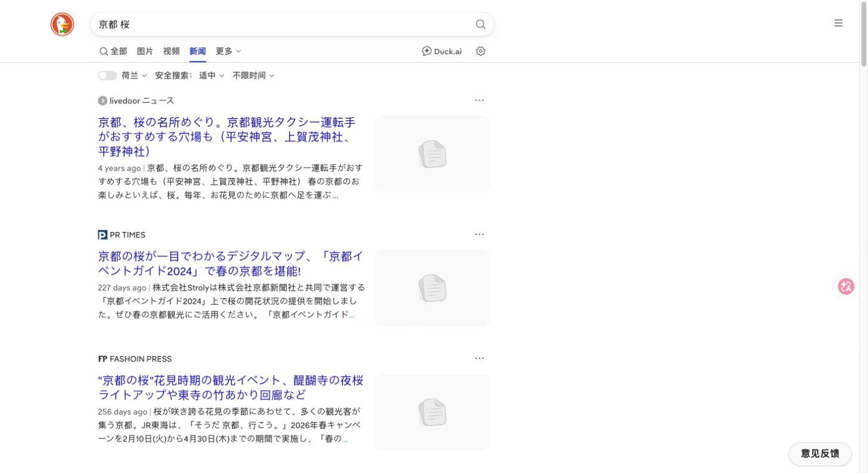Switch to the 视频 tab

pyautogui.click(x=171, y=51)
